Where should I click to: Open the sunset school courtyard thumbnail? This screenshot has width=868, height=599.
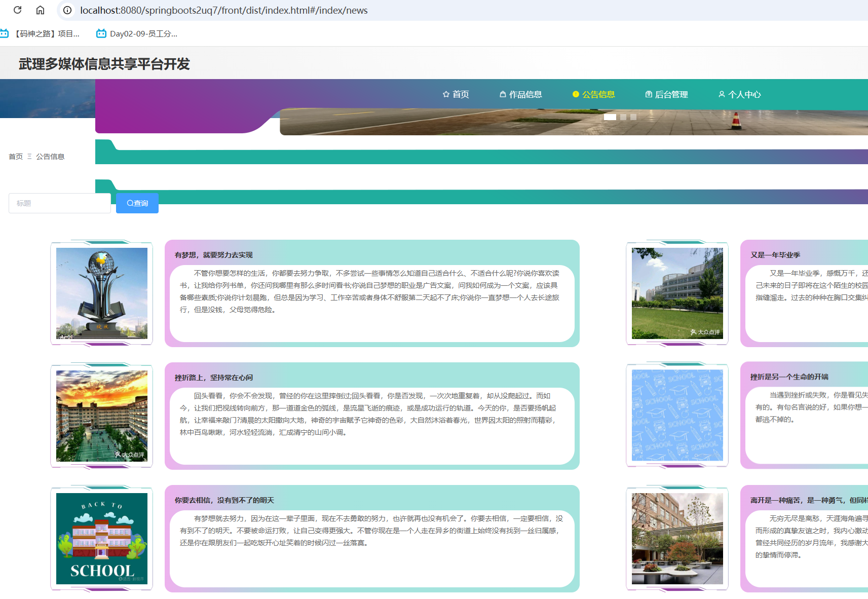102,416
